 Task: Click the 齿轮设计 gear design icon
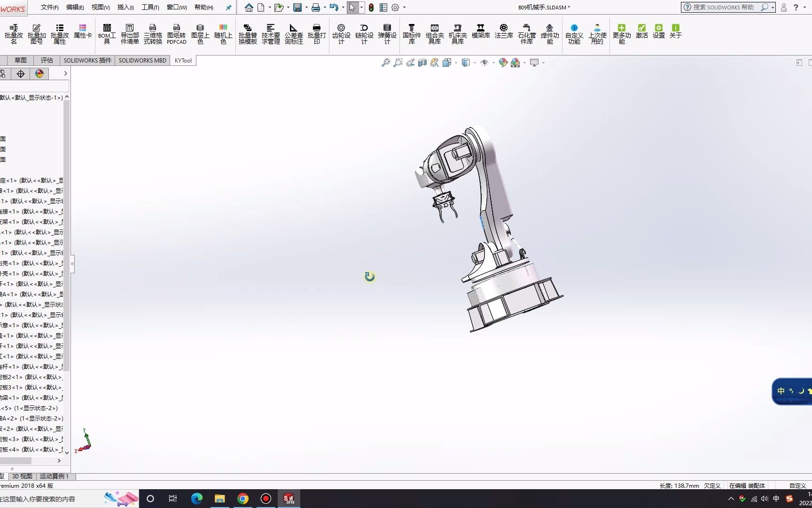341,34
